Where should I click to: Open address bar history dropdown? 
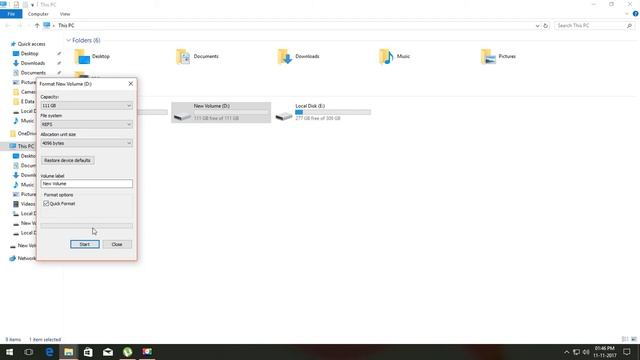click(537, 25)
